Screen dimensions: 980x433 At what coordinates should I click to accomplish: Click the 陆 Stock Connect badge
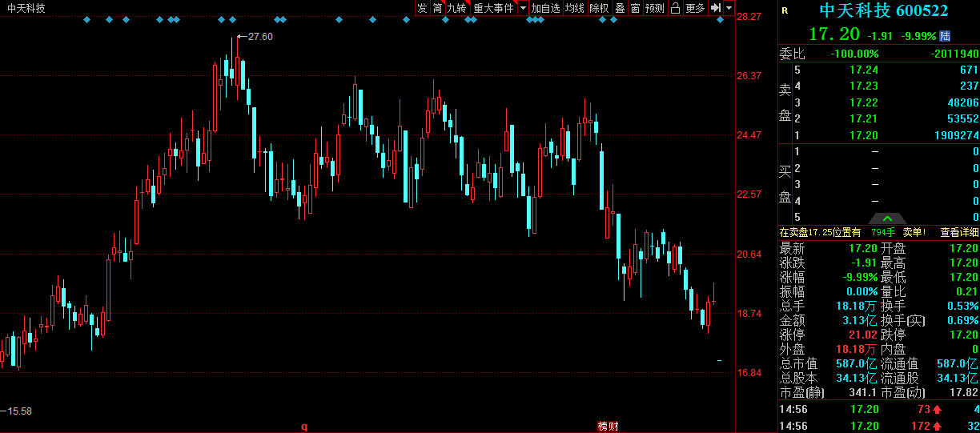[946, 36]
